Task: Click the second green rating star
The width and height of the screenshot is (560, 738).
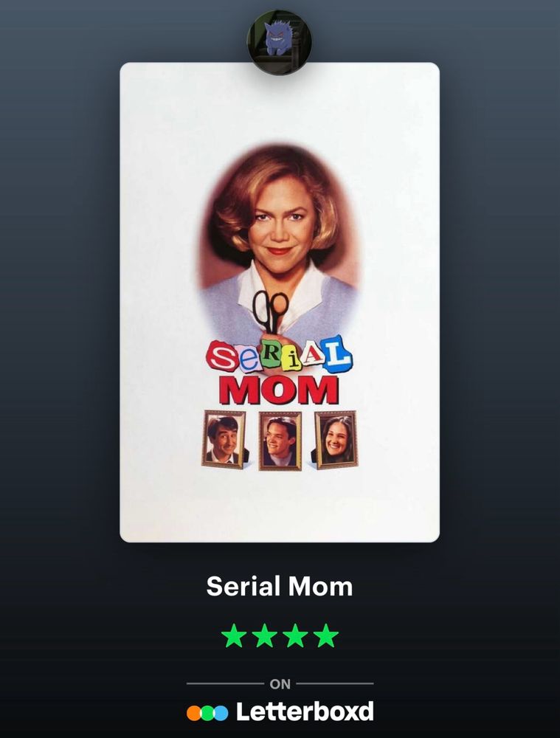Action: coord(264,636)
